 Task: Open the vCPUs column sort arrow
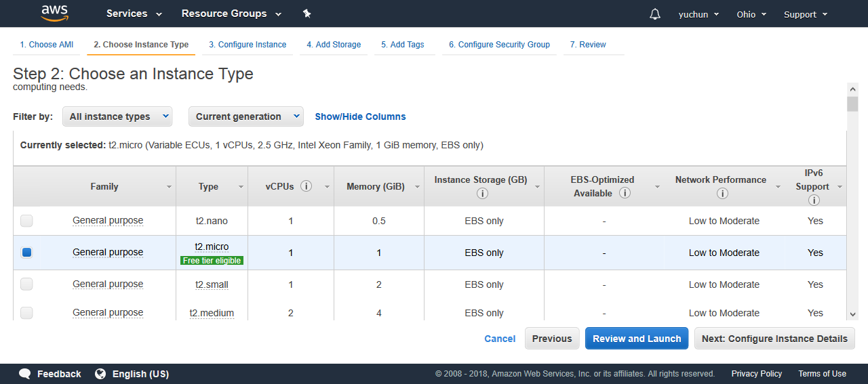(x=327, y=187)
